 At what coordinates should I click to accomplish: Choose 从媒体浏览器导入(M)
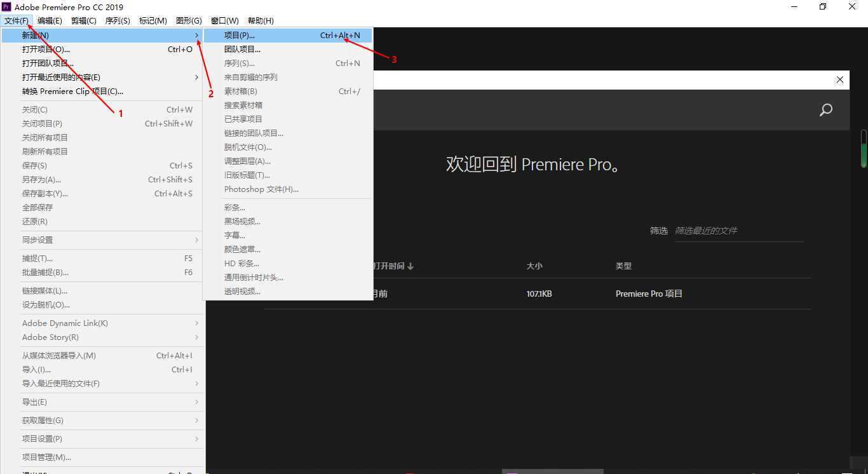point(102,355)
